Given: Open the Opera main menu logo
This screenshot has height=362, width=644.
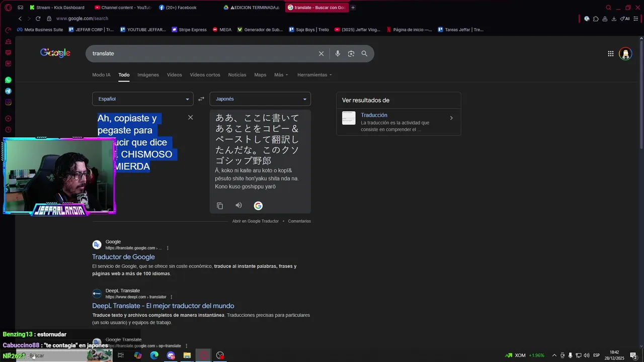Looking at the screenshot, I should pyautogui.click(x=8, y=8).
